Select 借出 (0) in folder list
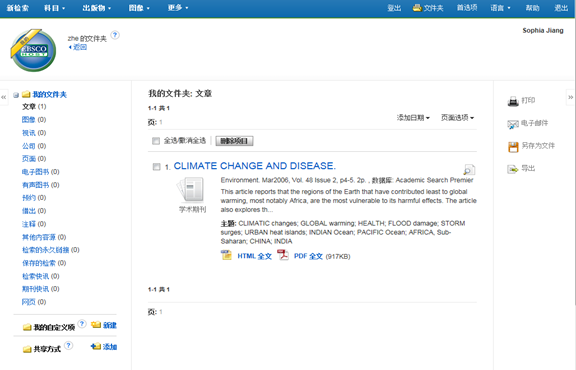Screen dimensions: 576x370 pyautogui.click(x=34, y=211)
